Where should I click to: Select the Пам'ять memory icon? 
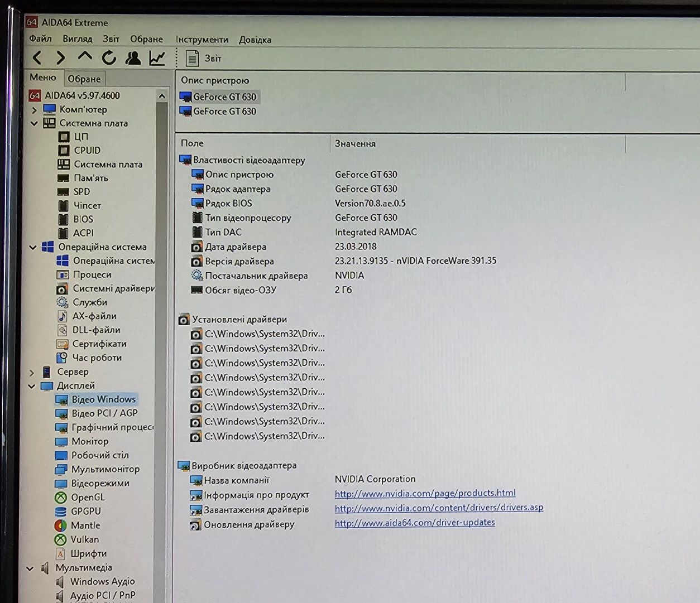(64, 179)
